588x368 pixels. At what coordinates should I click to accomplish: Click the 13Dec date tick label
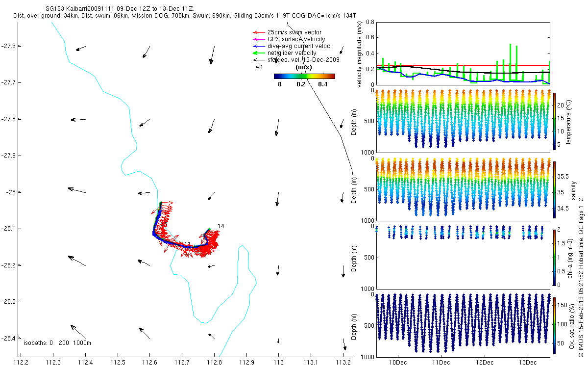click(x=528, y=362)
